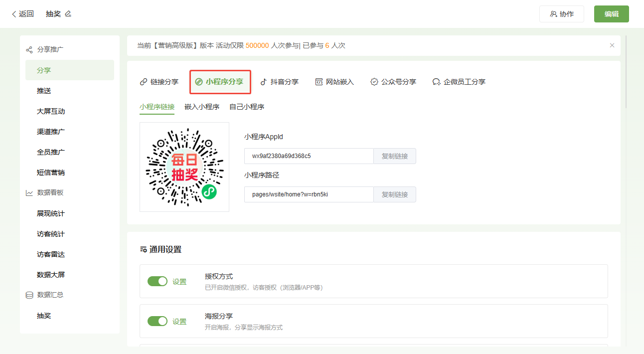Screen dimensions: 644x354
Task: Copy the 小程序路径 value
Action: tap(395, 194)
